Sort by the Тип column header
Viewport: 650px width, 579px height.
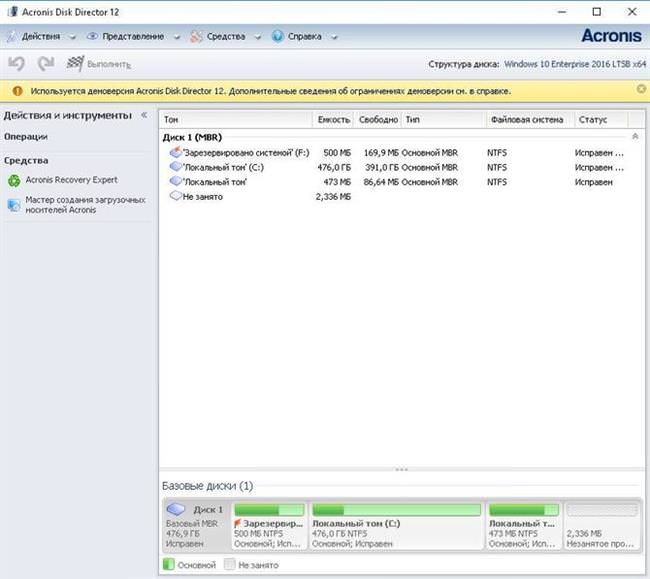(444, 120)
